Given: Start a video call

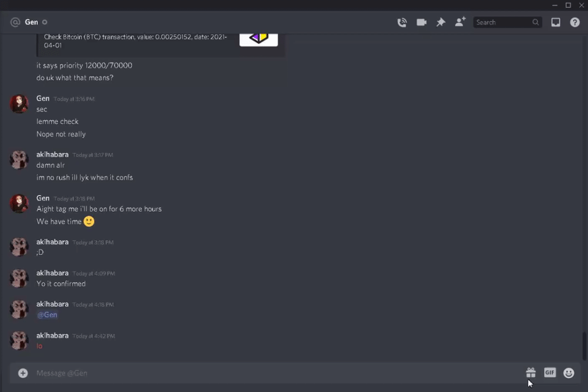Looking at the screenshot, I should (x=422, y=22).
